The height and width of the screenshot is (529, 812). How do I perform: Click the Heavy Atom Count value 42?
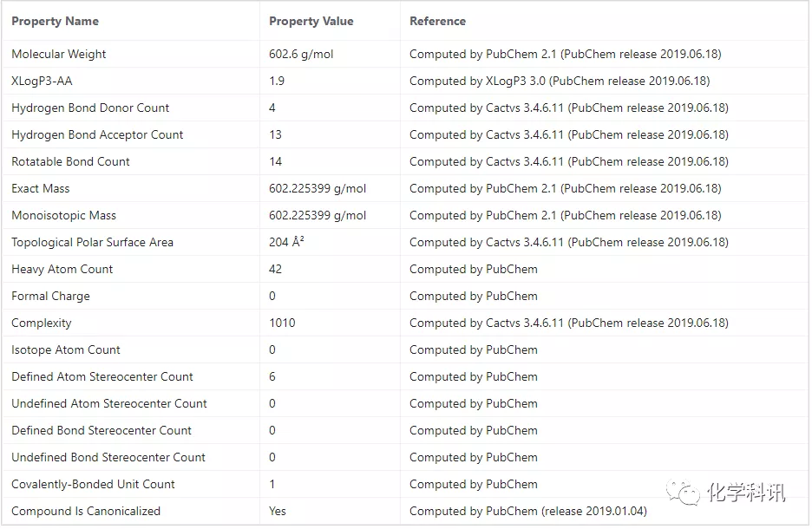coord(275,269)
